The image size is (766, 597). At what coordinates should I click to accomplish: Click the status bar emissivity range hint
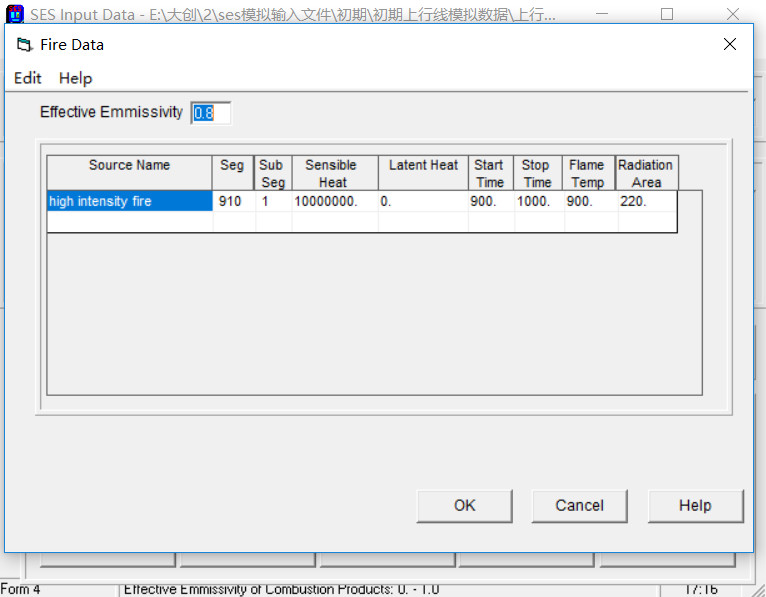[281, 589]
